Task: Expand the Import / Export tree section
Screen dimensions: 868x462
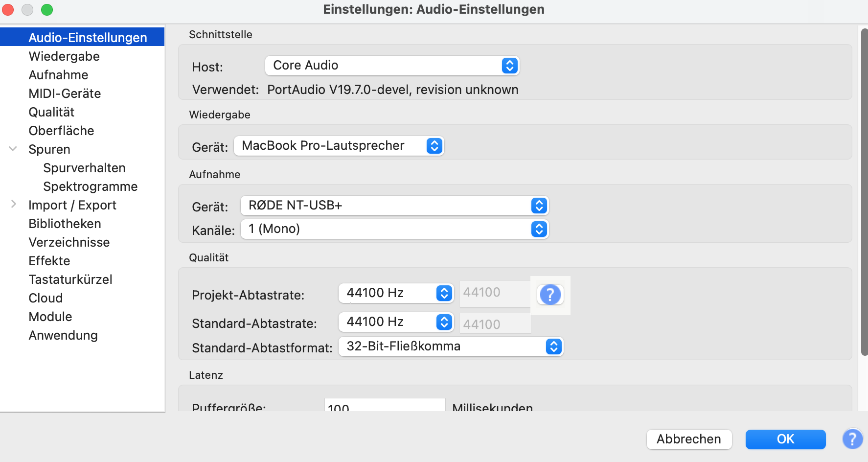Action: click(13, 205)
